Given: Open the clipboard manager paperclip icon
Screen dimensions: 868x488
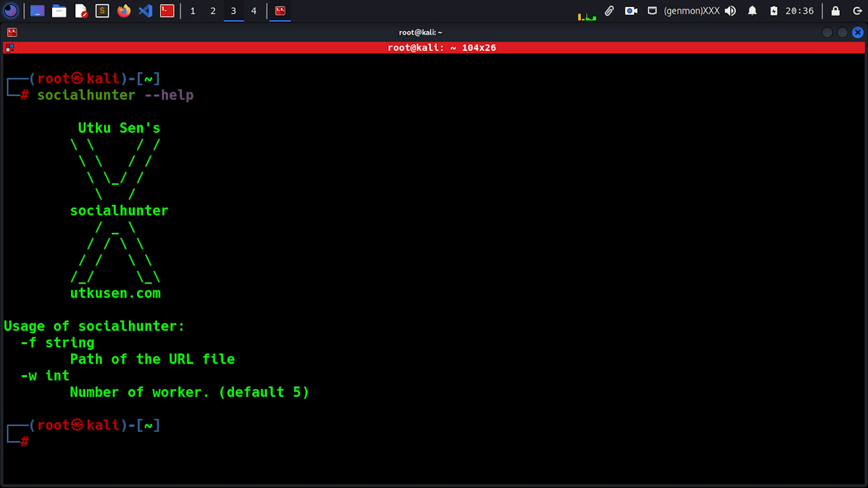Looking at the screenshot, I should tap(609, 11).
